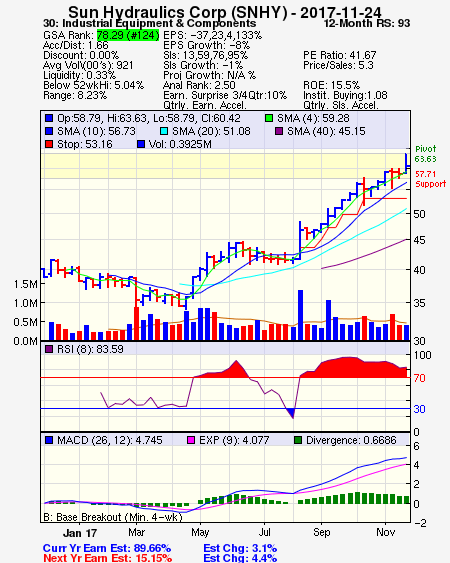
Task: Click the Proj Growth: N/A % value
Action: (x=209, y=75)
